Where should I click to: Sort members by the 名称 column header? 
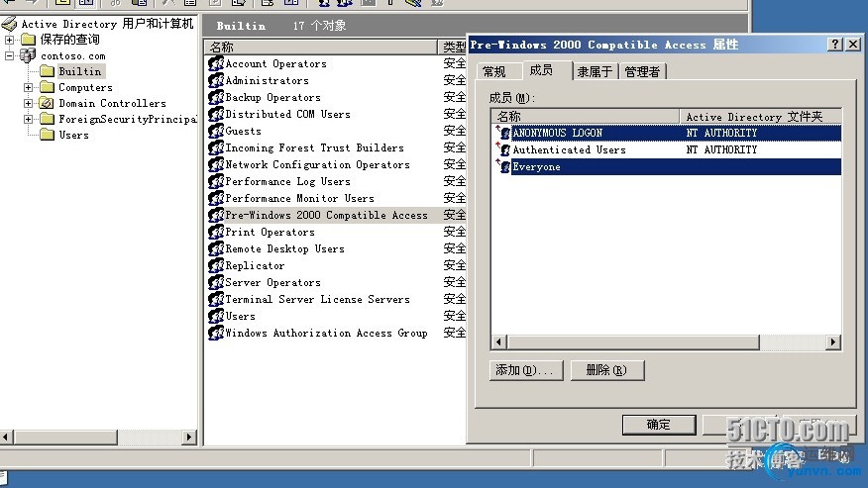(586, 116)
